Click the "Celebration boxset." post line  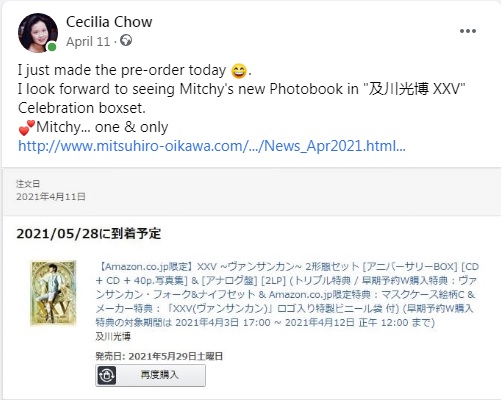tap(82, 108)
